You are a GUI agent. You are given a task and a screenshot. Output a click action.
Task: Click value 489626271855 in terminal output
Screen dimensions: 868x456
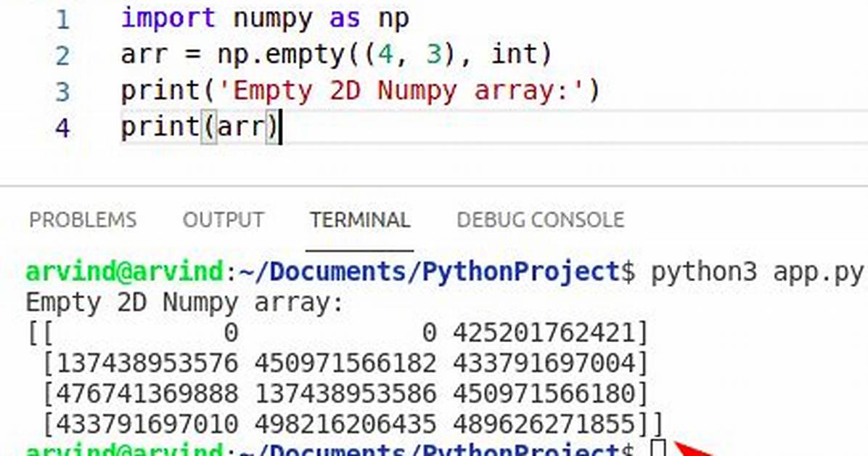click(544, 424)
